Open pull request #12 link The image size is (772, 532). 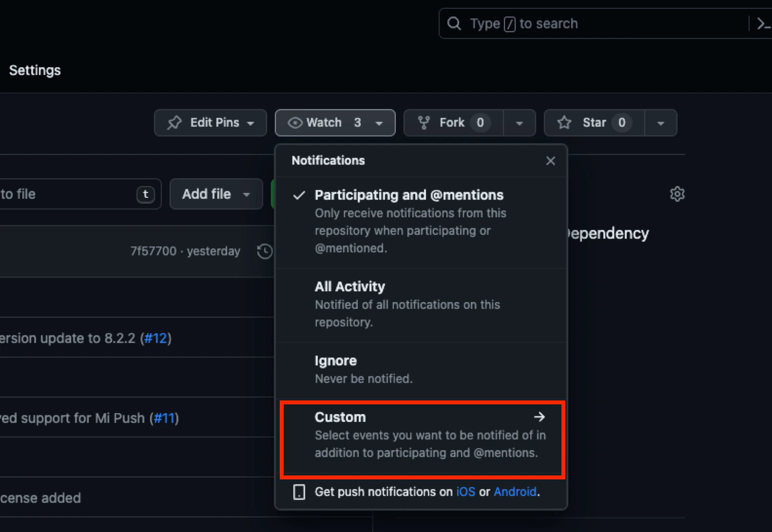156,338
